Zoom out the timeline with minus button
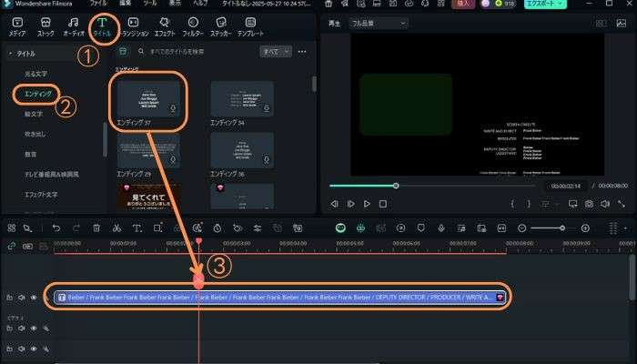 (522, 228)
